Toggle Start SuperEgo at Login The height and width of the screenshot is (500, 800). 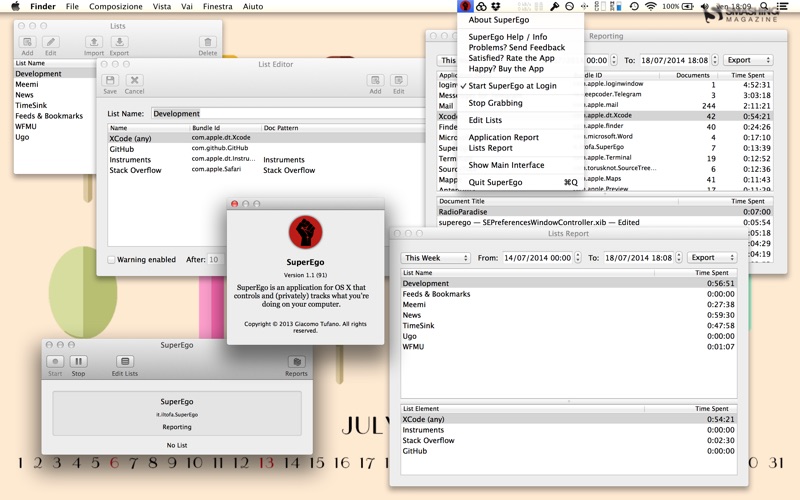[512, 86]
